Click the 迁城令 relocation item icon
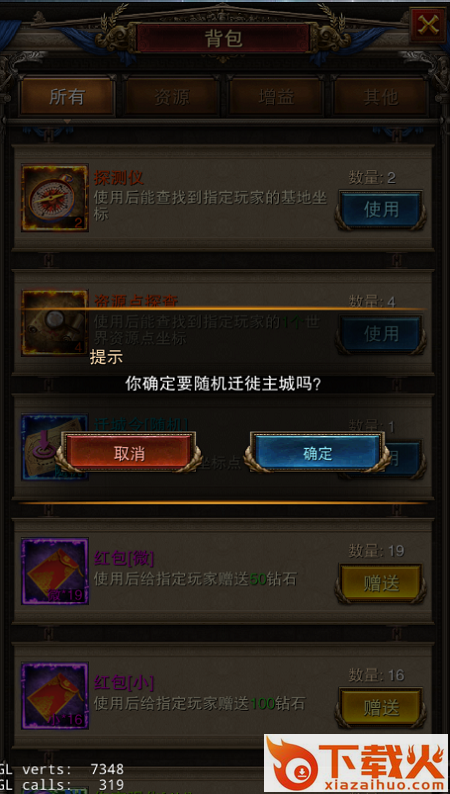 coord(55,447)
